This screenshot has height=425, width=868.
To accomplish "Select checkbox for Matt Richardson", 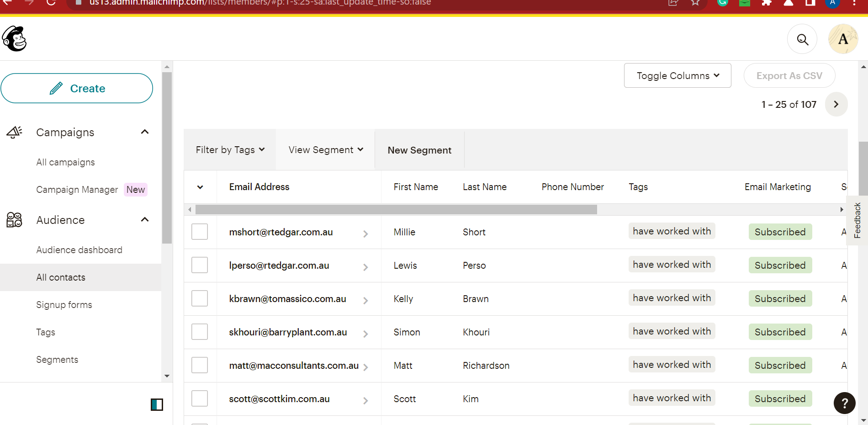I will [200, 365].
